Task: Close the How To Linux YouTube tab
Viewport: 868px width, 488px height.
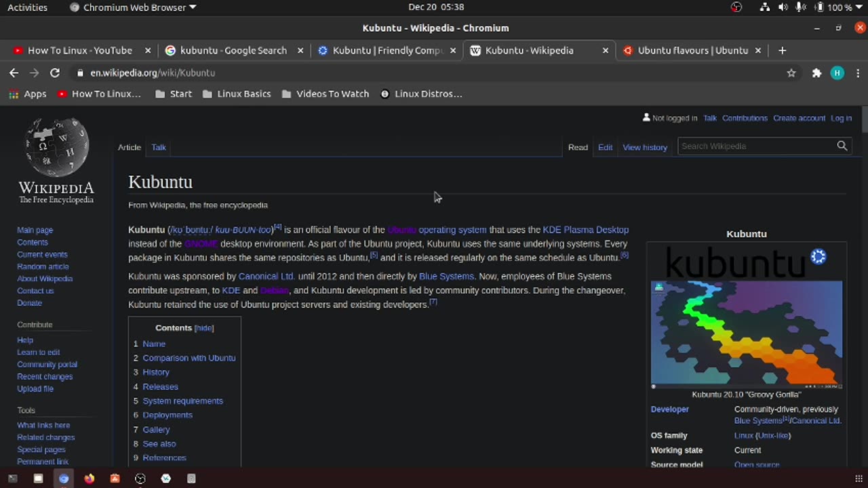Action: [146, 50]
